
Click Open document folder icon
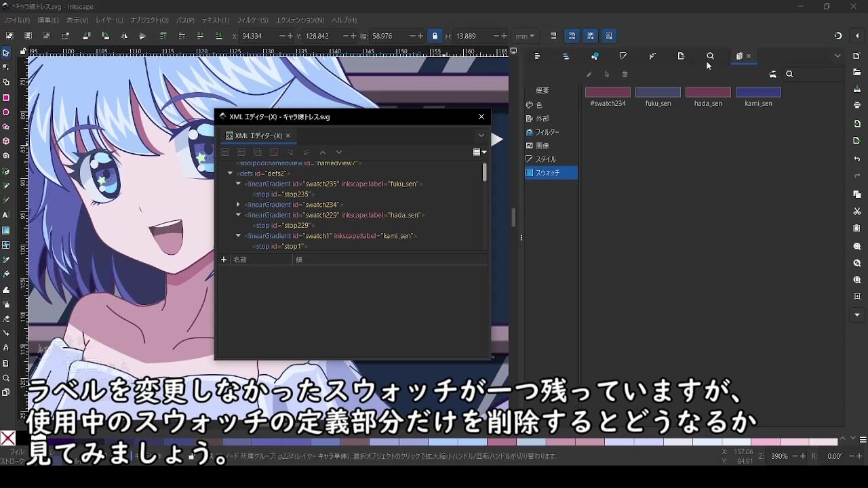tap(857, 73)
